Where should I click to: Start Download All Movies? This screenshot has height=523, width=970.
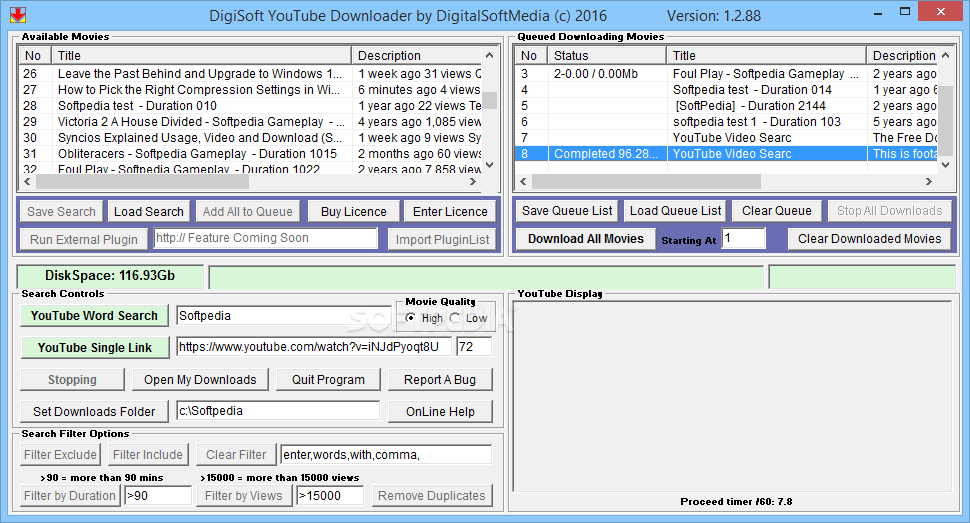coord(585,239)
